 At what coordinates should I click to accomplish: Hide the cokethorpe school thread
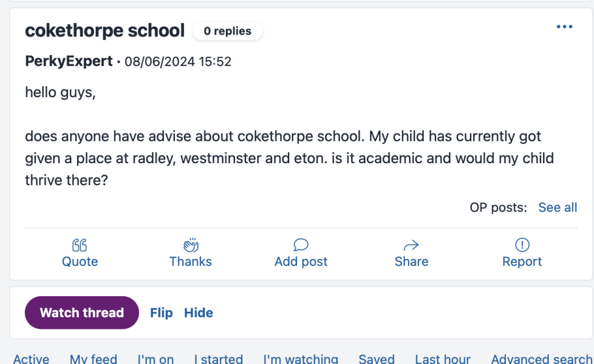coord(198,312)
